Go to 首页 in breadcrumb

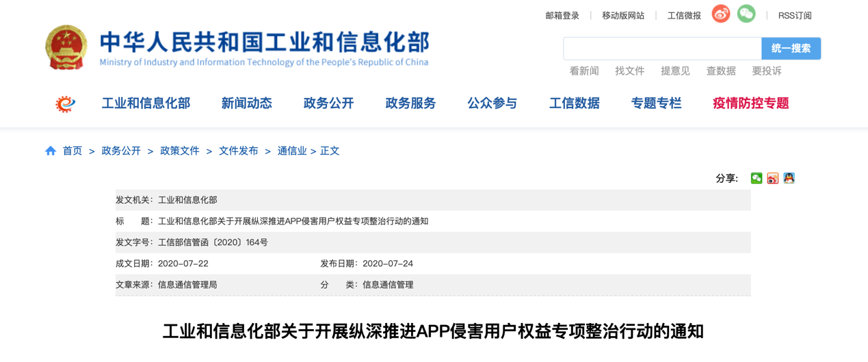[73, 151]
